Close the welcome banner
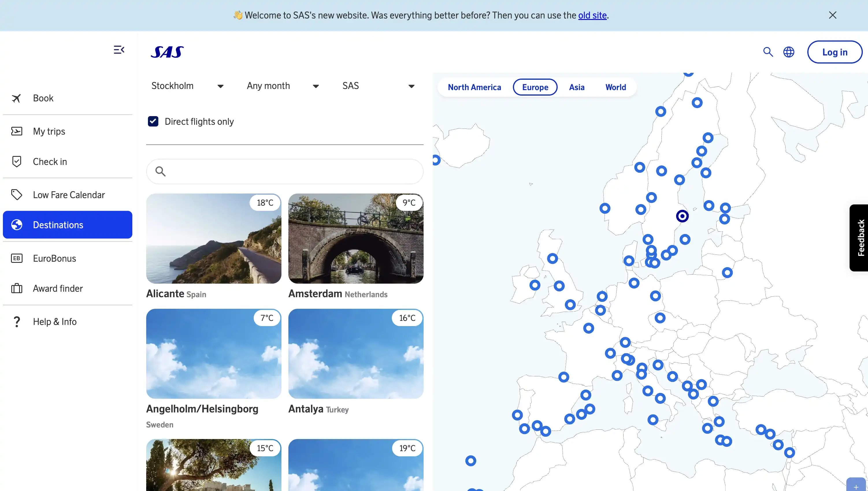 coord(832,15)
